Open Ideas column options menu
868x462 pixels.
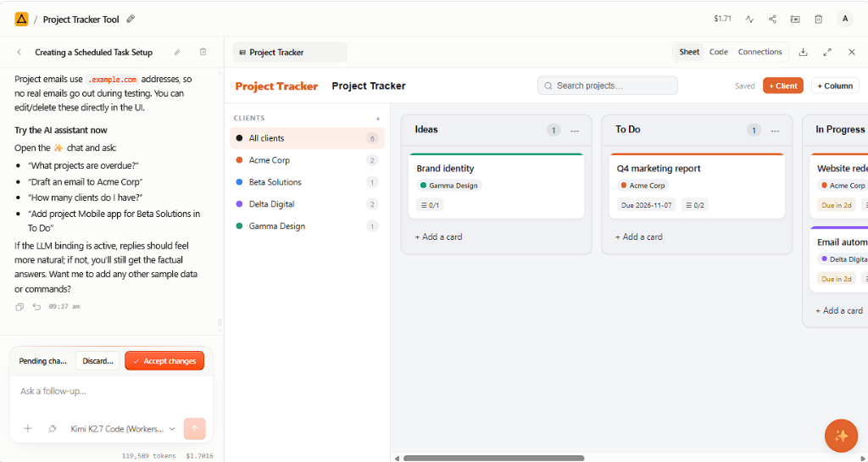click(x=575, y=131)
